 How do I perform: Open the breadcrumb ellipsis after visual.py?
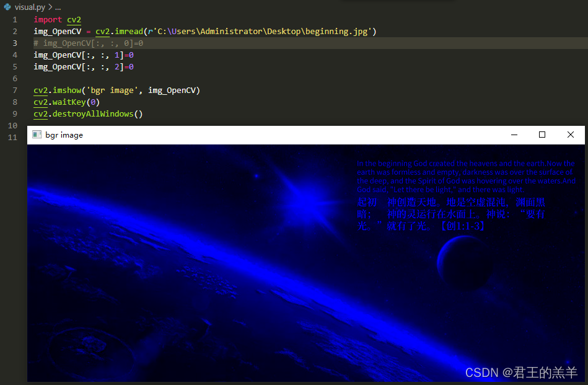[x=58, y=7]
